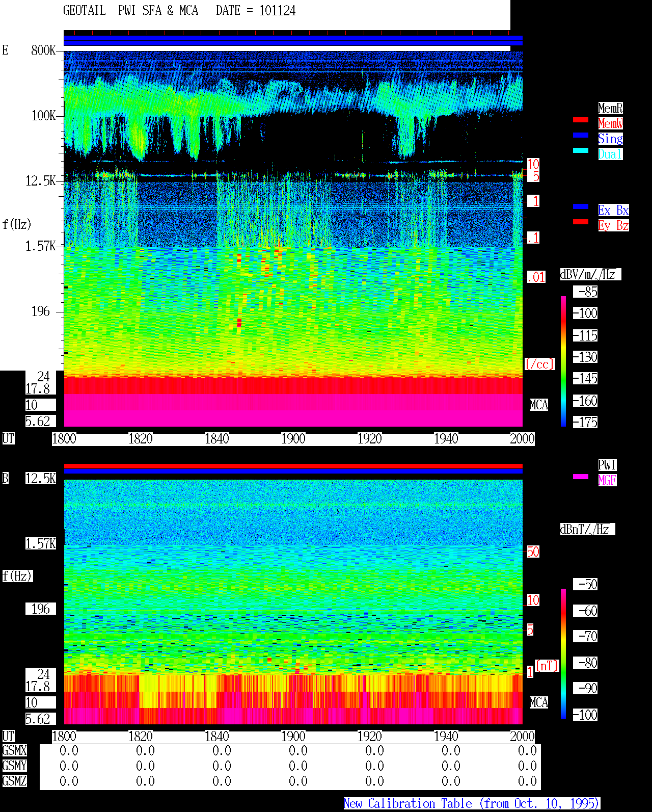652x812 pixels.
Task: Click the 1900 UT tick under E spectrogram
Action: [x=293, y=439]
